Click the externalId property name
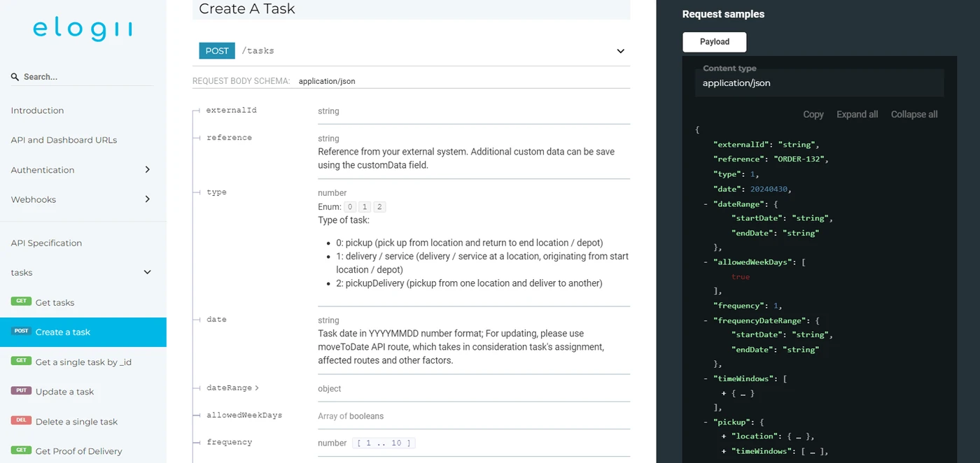The width and height of the screenshot is (980, 463). click(231, 111)
